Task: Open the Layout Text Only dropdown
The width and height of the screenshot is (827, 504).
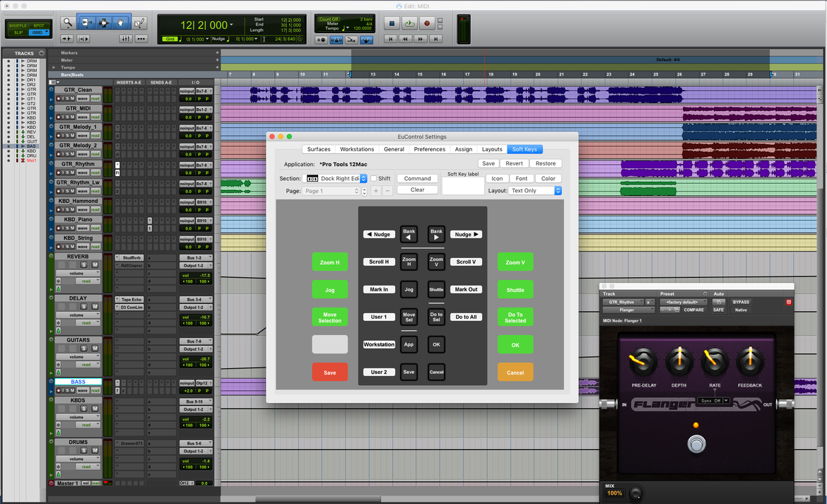Action: coord(535,190)
